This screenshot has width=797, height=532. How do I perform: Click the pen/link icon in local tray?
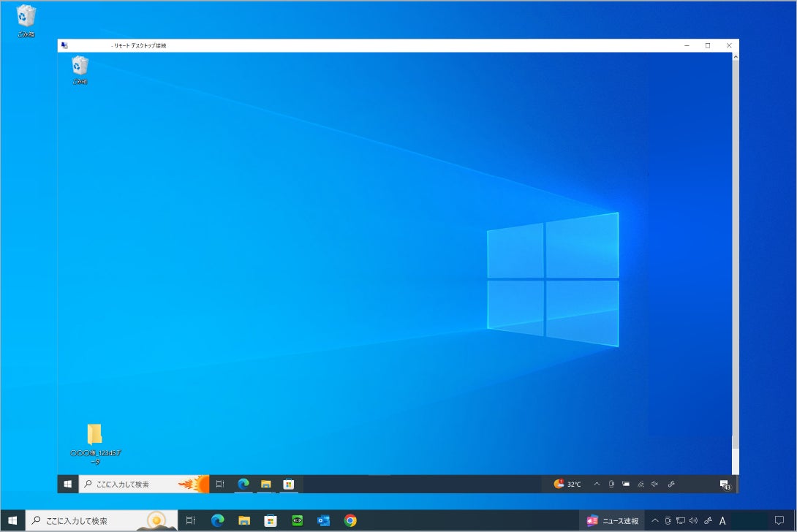point(708,521)
